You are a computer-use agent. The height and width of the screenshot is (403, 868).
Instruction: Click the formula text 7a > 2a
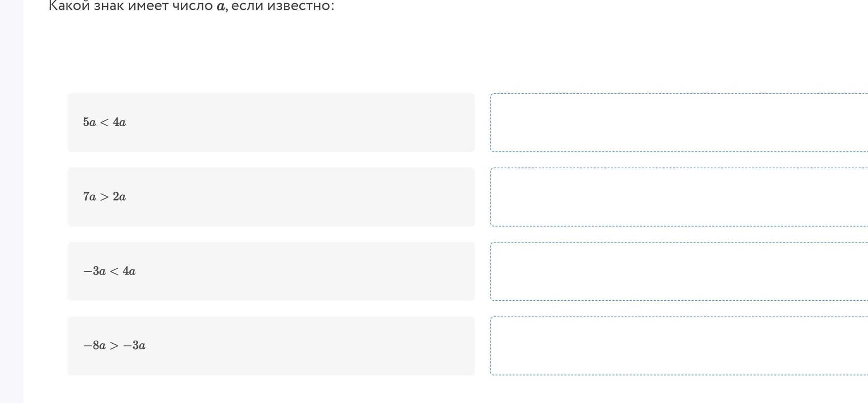pos(104,197)
